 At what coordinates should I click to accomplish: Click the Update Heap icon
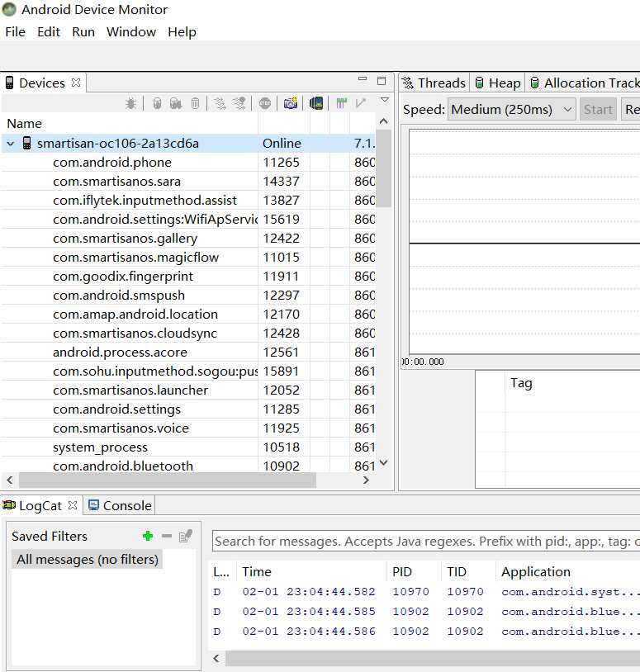(x=158, y=103)
